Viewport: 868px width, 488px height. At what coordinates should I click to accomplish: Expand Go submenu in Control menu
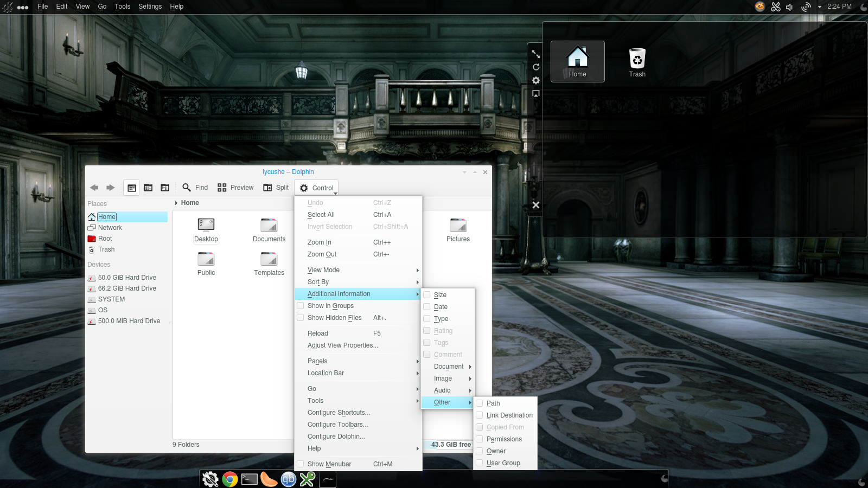358,389
